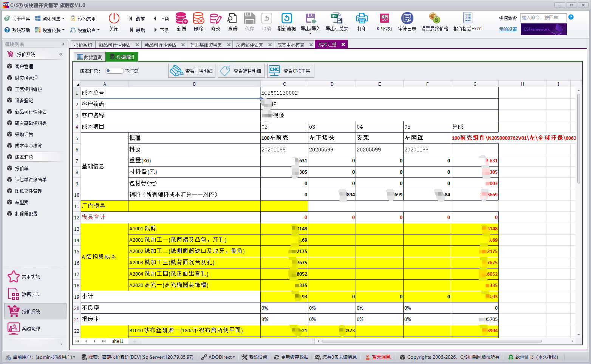This screenshot has height=364, width=591.
Task: Open 设备登记 in module list
Action: click(x=24, y=100)
